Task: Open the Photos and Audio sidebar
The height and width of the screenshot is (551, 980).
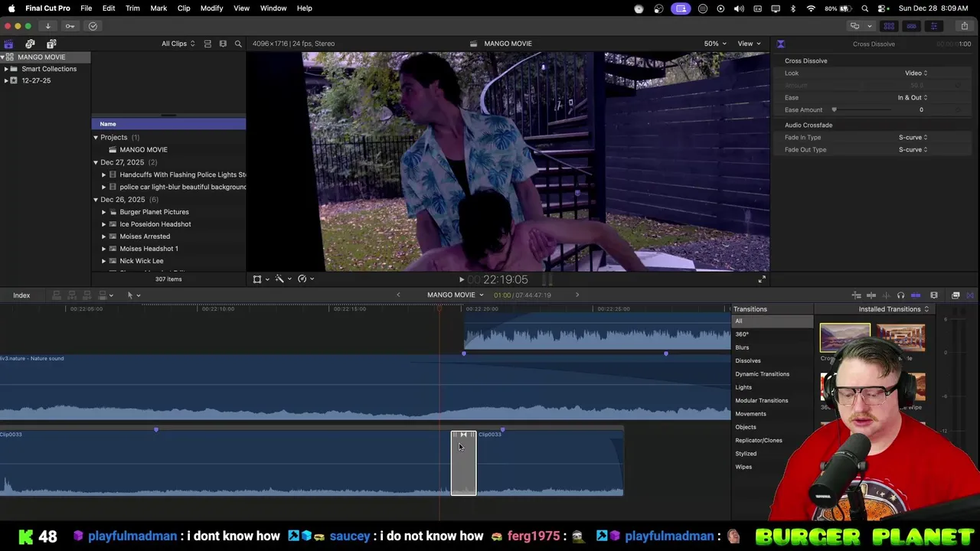Action: point(30,44)
